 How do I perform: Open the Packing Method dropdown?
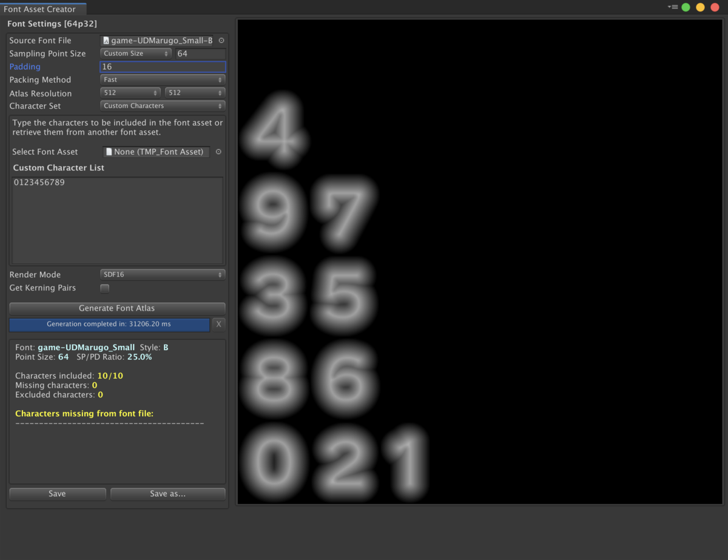163,79
